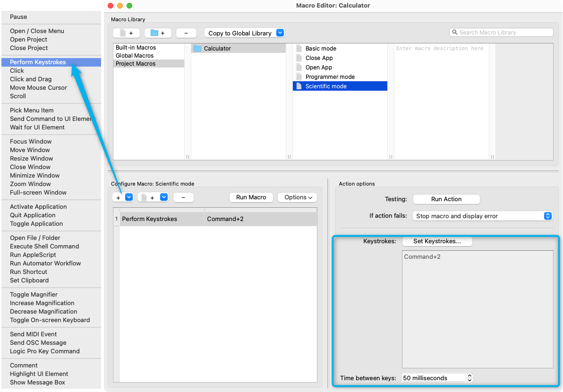The width and height of the screenshot is (563, 392).
Task: Expand the Options dropdown button
Action: (297, 197)
